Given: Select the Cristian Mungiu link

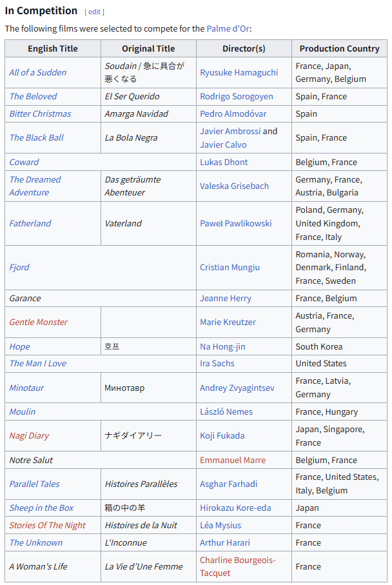Looking at the screenshot, I should 230,267.
